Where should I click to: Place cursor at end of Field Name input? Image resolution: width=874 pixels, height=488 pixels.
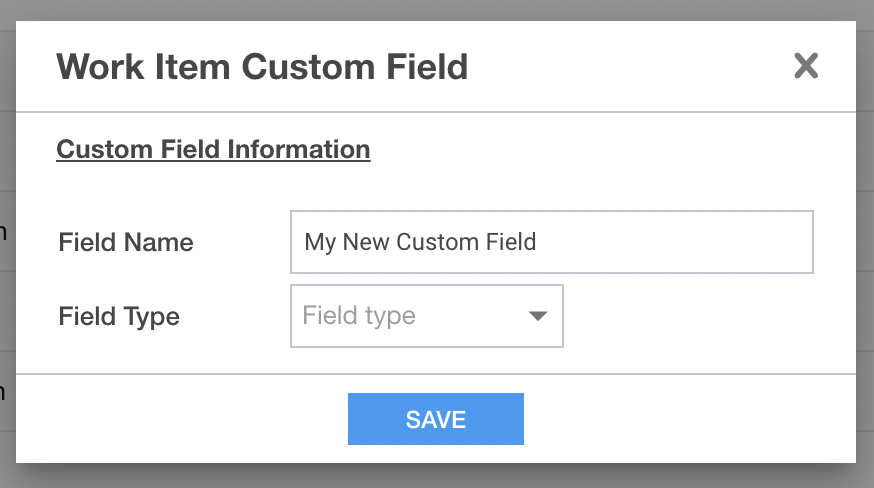pos(669,242)
